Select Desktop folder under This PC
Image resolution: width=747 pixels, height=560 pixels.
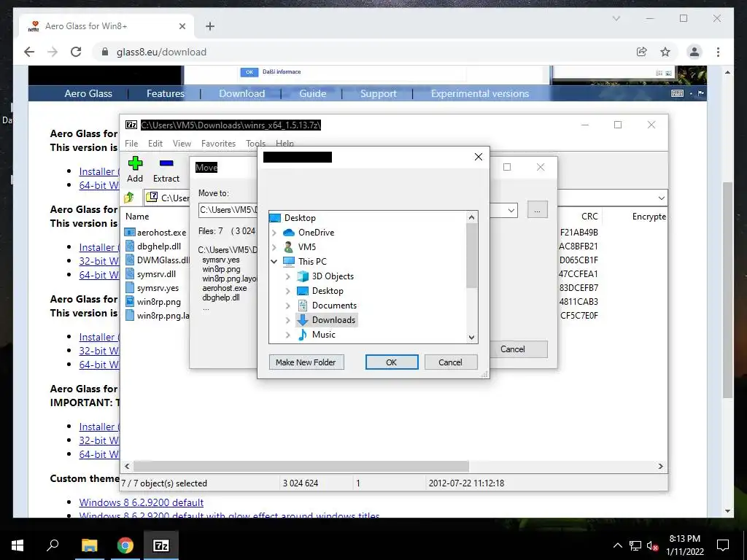pos(320,290)
